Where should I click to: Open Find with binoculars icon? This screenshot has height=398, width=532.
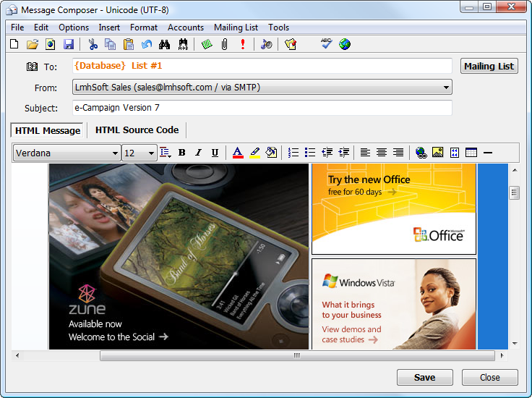coord(165,44)
